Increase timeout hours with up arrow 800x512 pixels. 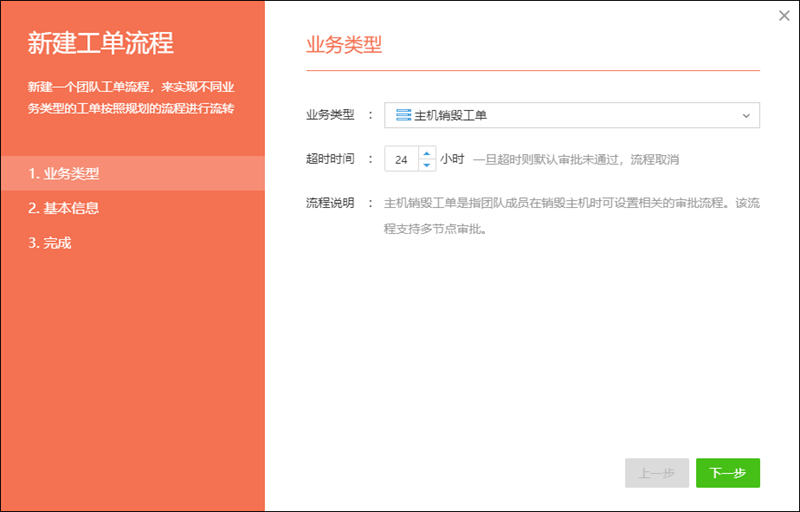coord(427,153)
